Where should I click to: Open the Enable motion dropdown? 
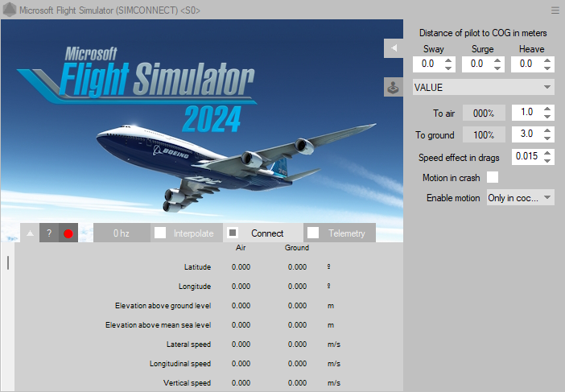click(520, 197)
